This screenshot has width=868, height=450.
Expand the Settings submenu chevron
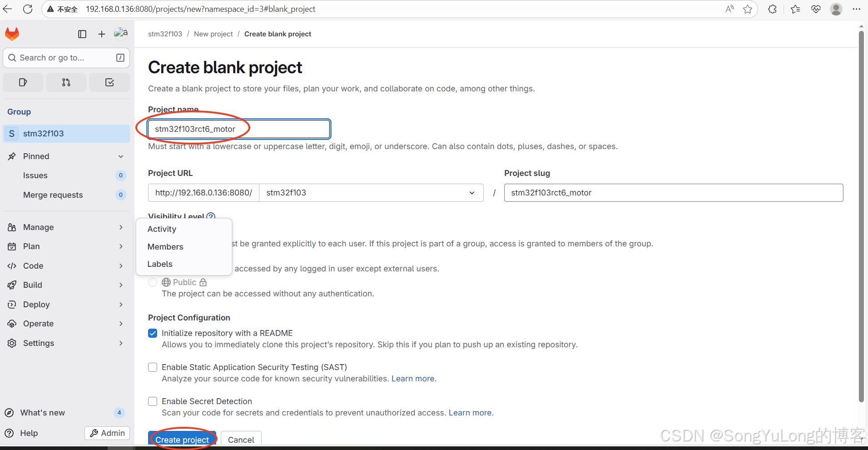coord(121,343)
